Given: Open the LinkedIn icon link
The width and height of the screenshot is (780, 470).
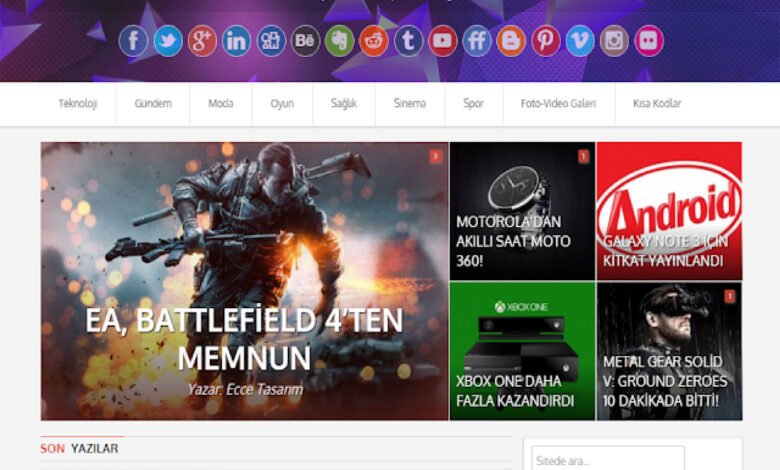Looking at the screenshot, I should pyautogui.click(x=236, y=41).
